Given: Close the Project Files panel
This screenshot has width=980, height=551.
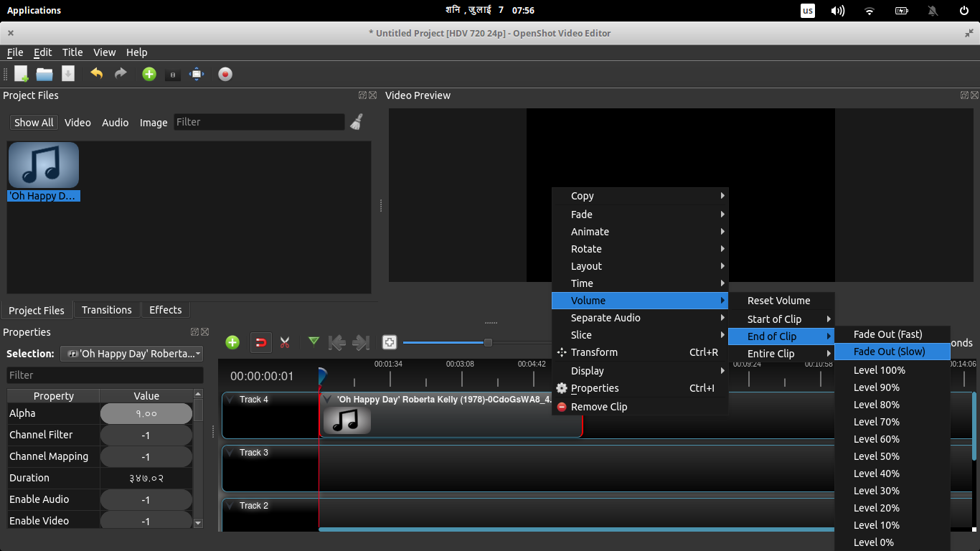Looking at the screenshot, I should [373, 95].
